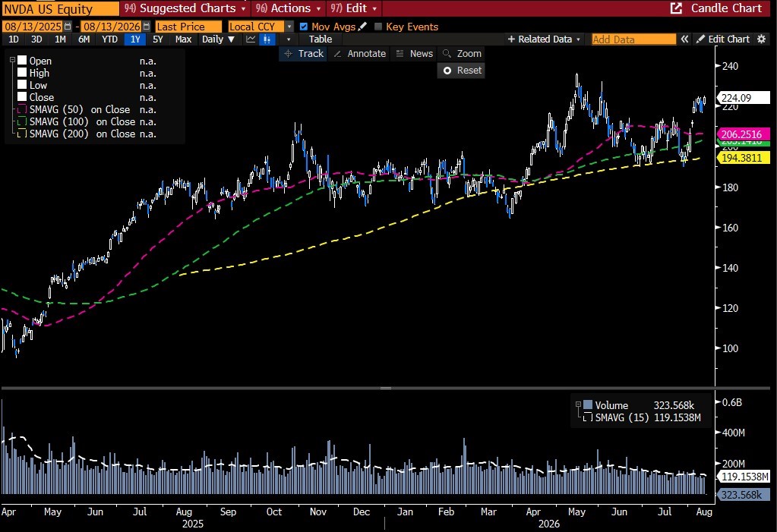Open the Local CCY currency dropdown
This screenshot has height=532, width=777.
click(x=289, y=27)
